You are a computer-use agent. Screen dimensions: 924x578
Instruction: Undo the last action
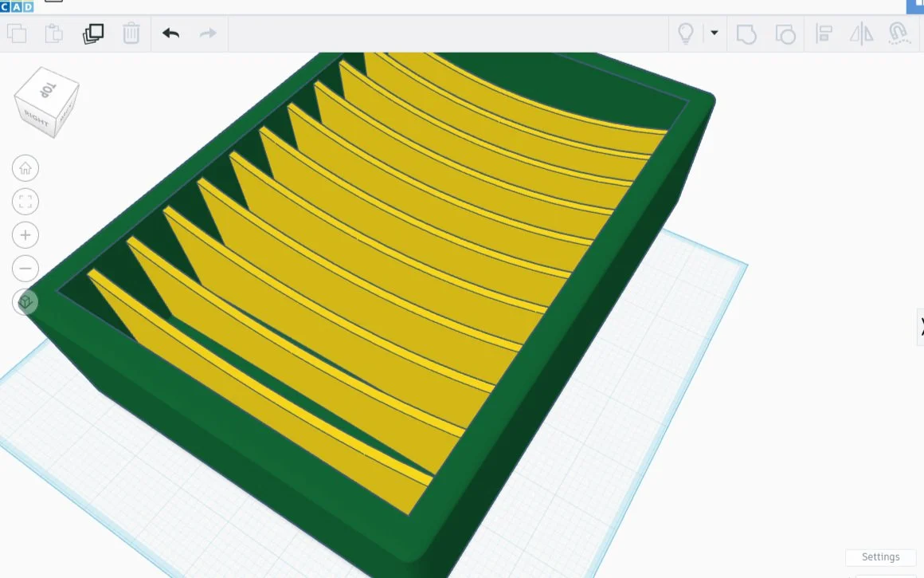pyautogui.click(x=171, y=33)
